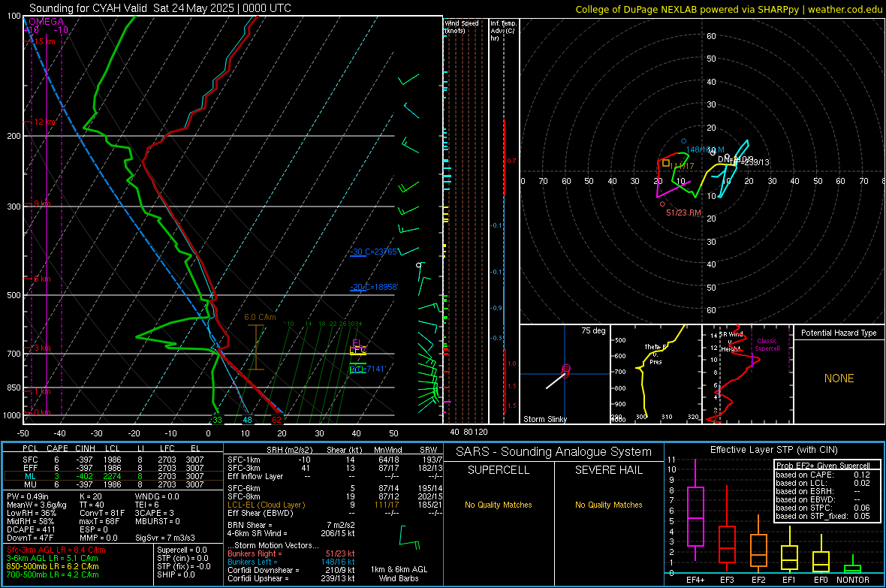Screen dimensions: 886x588
Task: Click the LFC column header in parcel table
Action: pyautogui.click(x=167, y=448)
